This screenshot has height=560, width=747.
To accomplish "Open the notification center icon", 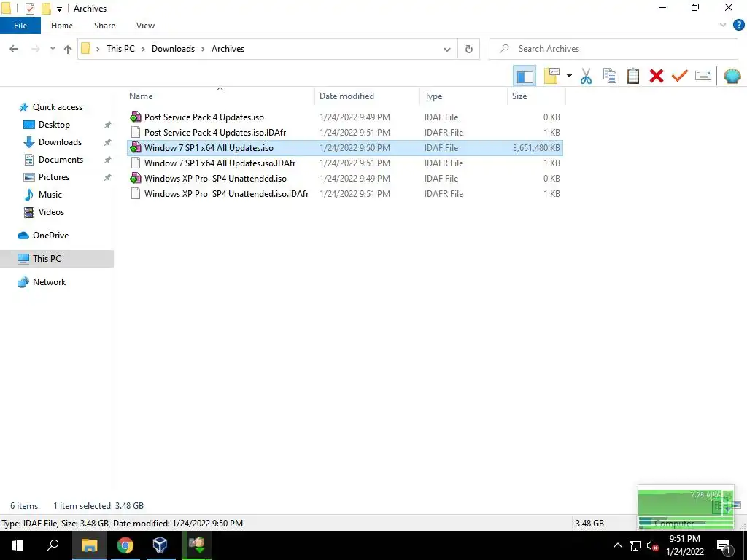I will (724, 546).
